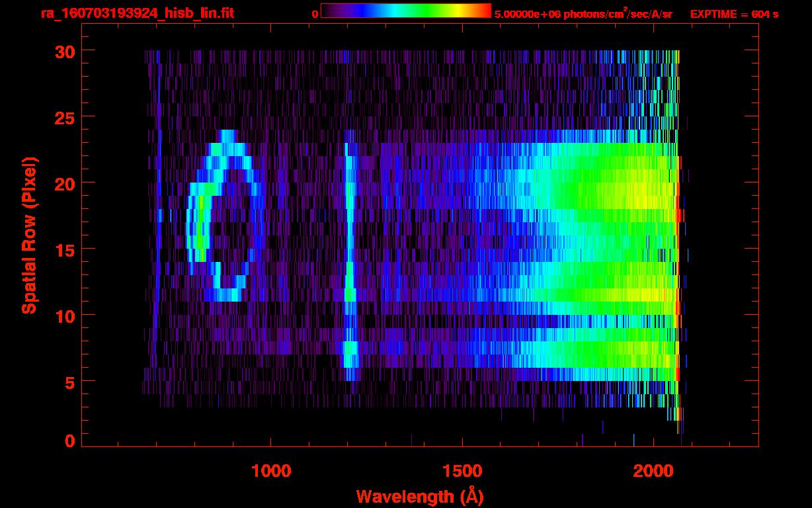Click the 30 spatial row tick label

point(65,51)
